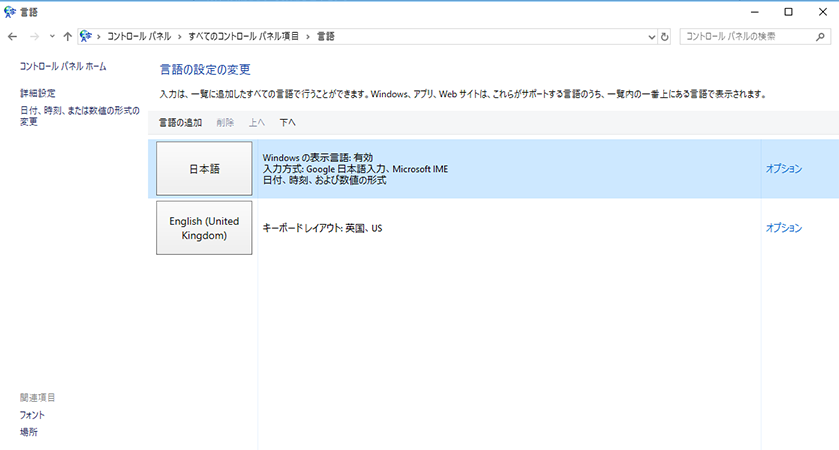Click 入力方式: Google 日本語入力 text line
Image resolution: width=839 pixels, height=450 pixels.
(x=355, y=169)
